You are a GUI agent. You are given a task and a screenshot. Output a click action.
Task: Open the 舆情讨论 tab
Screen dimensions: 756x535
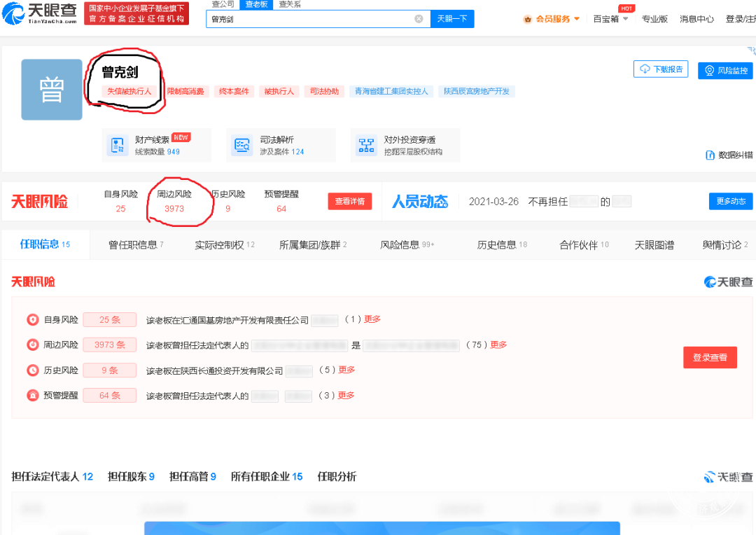(x=725, y=245)
